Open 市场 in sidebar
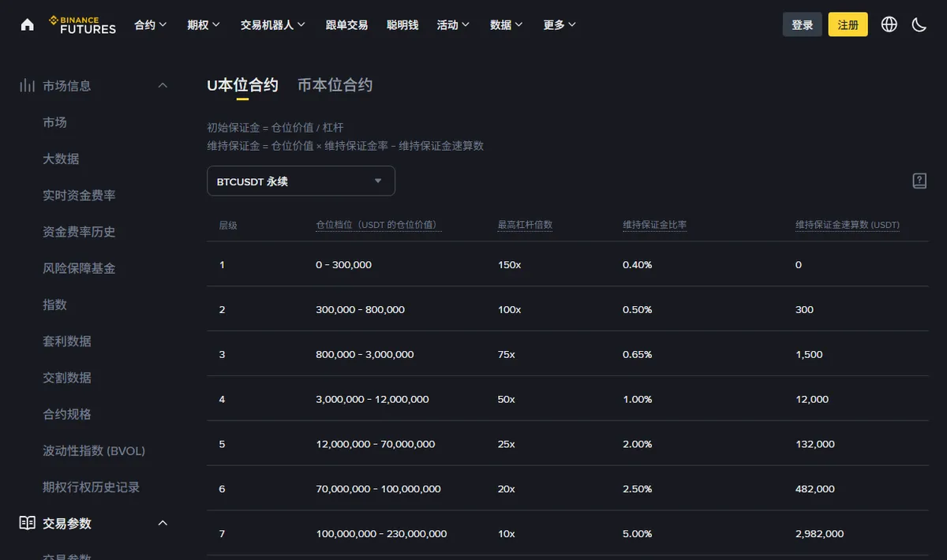 tap(54, 122)
